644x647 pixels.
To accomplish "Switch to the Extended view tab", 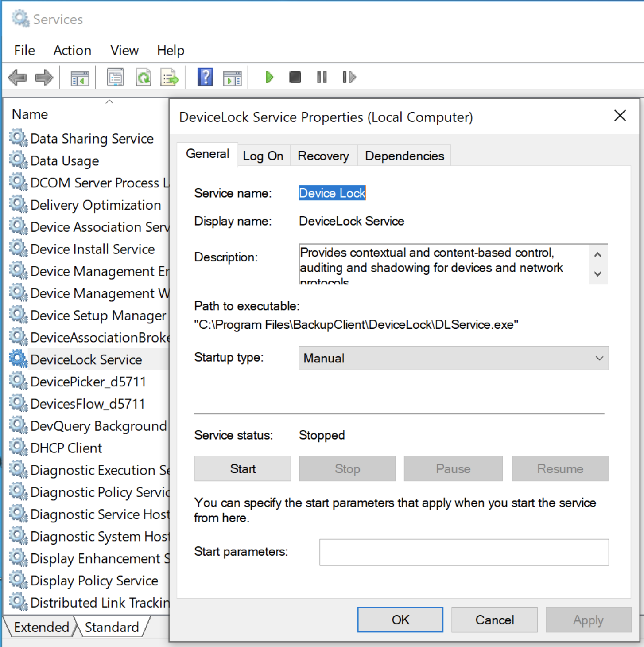I will [x=41, y=627].
